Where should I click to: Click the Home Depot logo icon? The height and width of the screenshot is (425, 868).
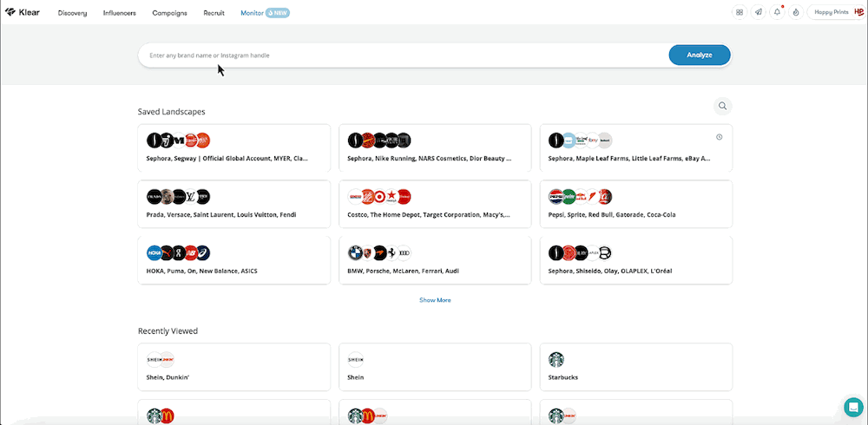tap(367, 196)
